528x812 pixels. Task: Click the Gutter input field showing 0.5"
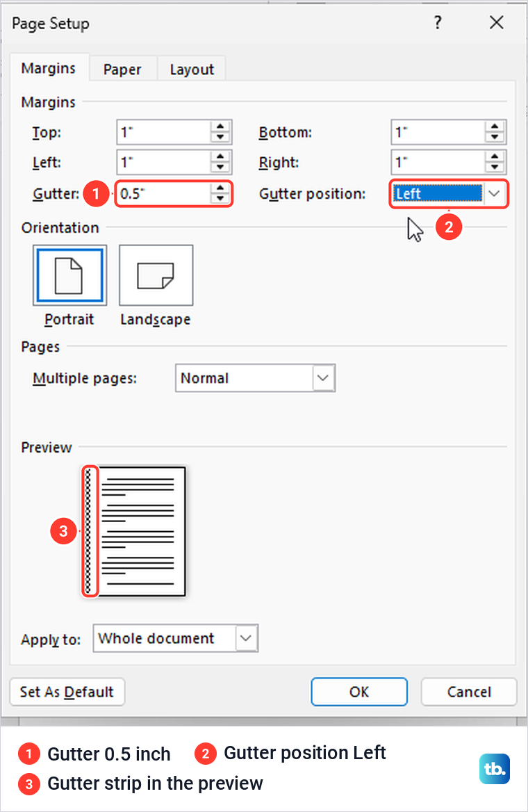pos(163,194)
